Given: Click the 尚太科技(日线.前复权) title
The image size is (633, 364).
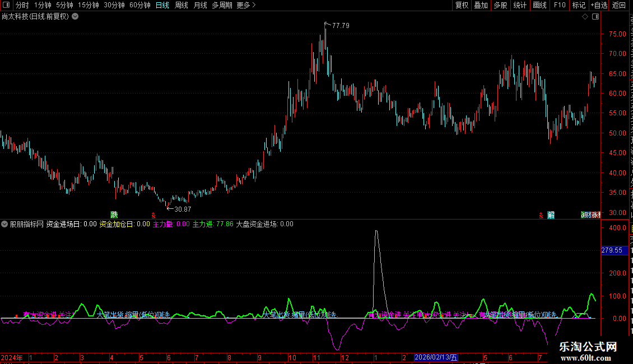Looking at the screenshot, I should [35, 17].
